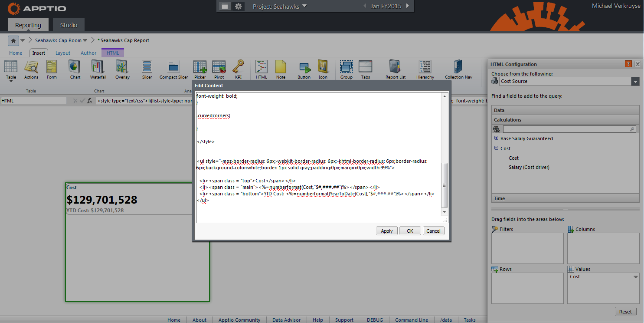Open the Apptio Community footer link

tap(239, 320)
